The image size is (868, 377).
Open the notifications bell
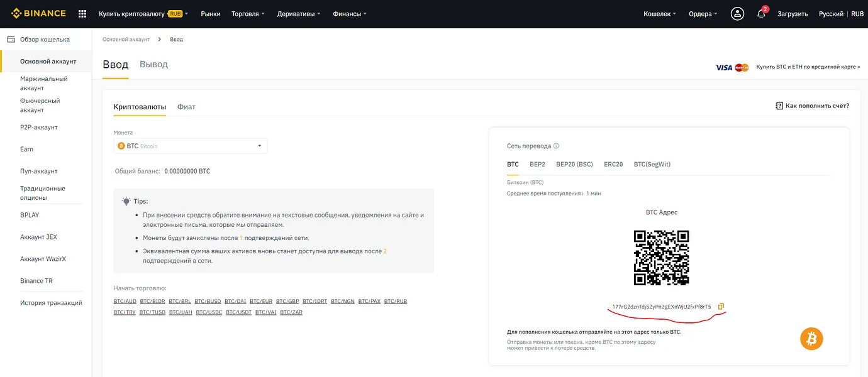click(x=761, y=14)
